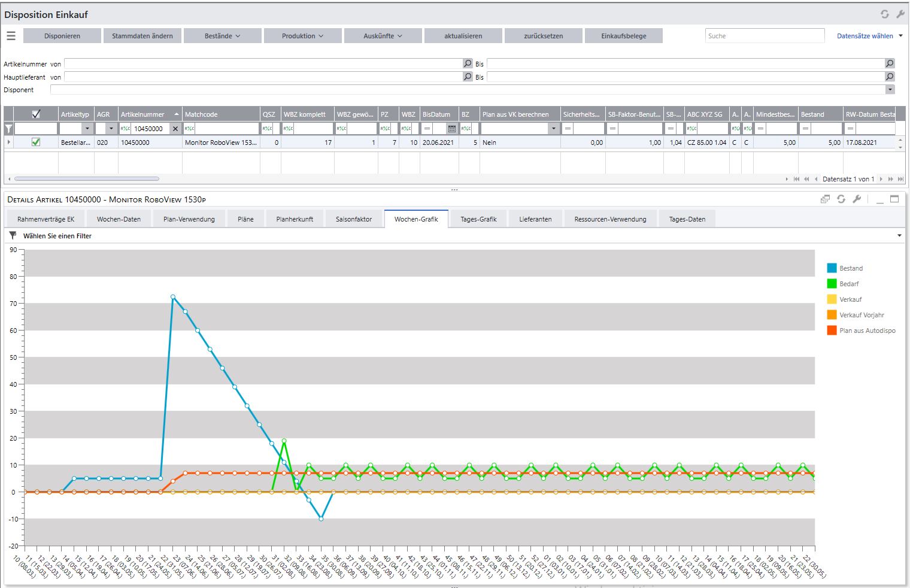Open the wrench settings icon in top header
This screenshot has height=588, width=910.
pos(900,14)
